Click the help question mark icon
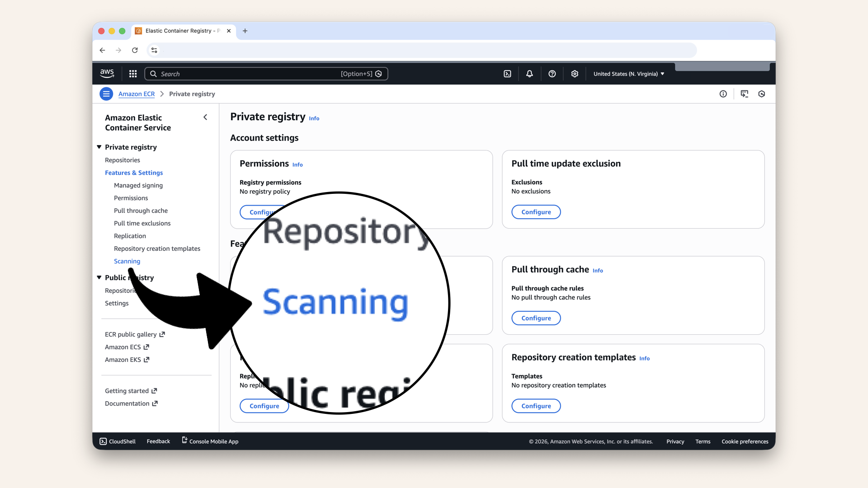 pyautogui.click(x=552, y=74)
